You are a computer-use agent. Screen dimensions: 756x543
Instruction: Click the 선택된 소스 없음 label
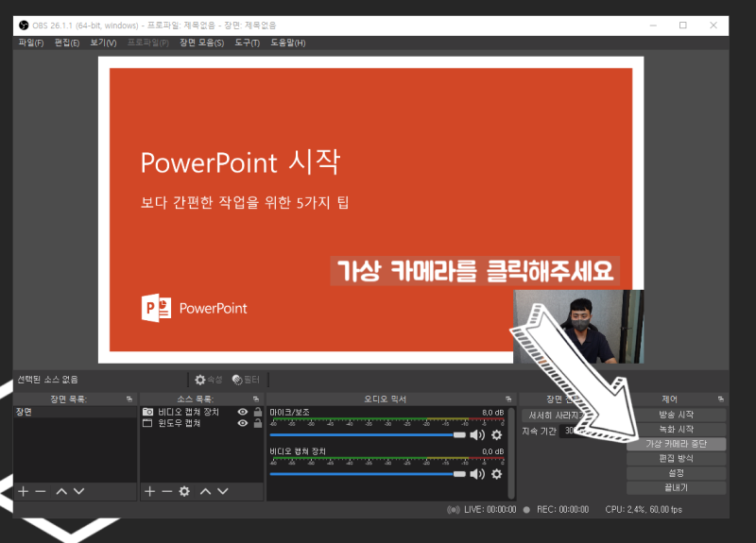tap(47, 380)
